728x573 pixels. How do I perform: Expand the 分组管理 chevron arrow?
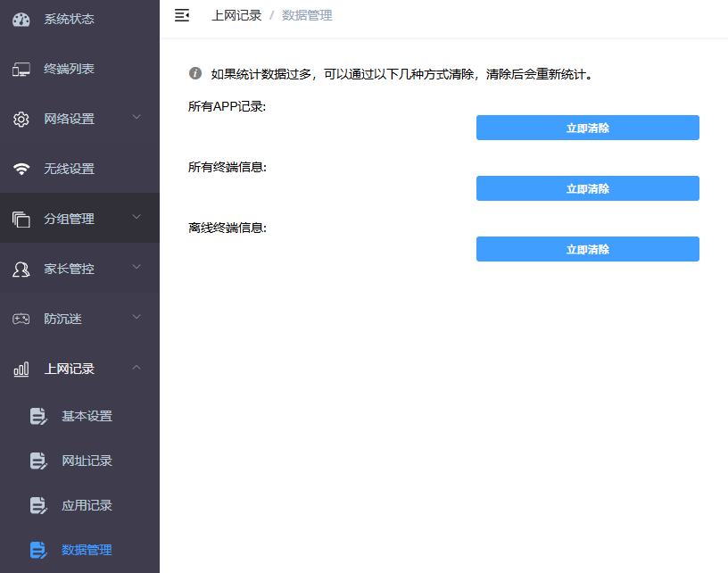tap(136, 217)
